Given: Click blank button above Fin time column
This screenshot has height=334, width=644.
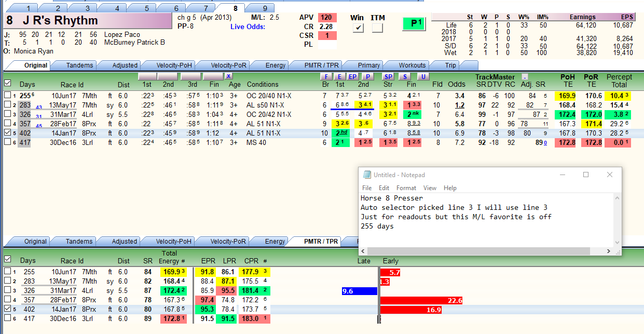Looking at the screenshot, I should pyautogui.click(x=212, y=76).
